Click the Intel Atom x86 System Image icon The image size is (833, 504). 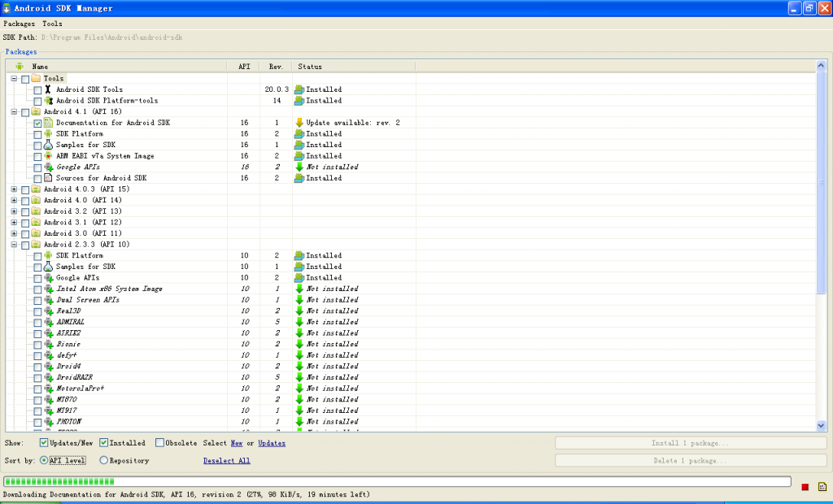click(x=48, y=289)
